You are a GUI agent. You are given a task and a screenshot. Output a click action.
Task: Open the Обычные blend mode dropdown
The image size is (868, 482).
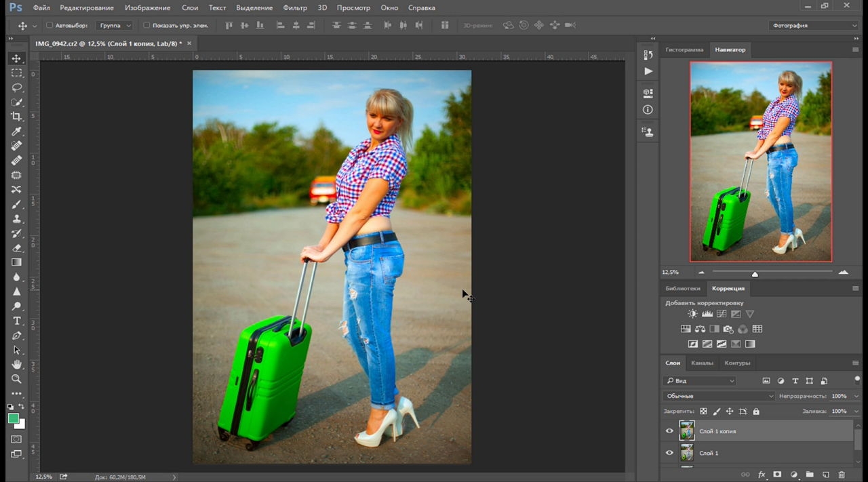pos(719,396)
